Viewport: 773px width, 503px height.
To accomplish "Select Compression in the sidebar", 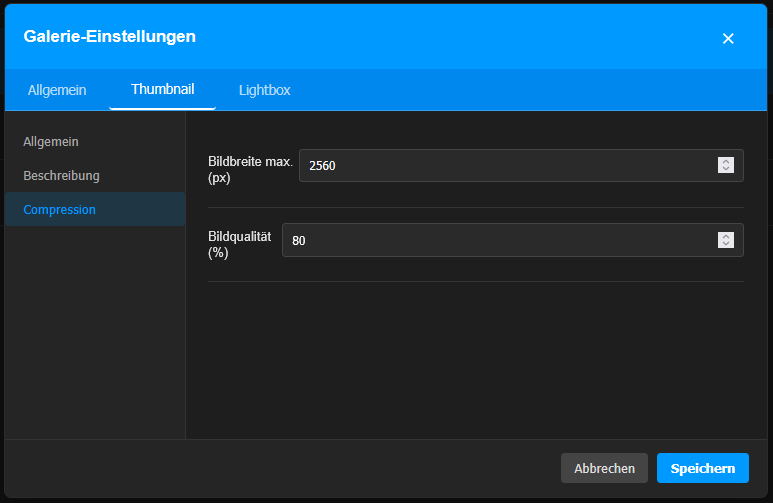I will [x=95, y=210].
